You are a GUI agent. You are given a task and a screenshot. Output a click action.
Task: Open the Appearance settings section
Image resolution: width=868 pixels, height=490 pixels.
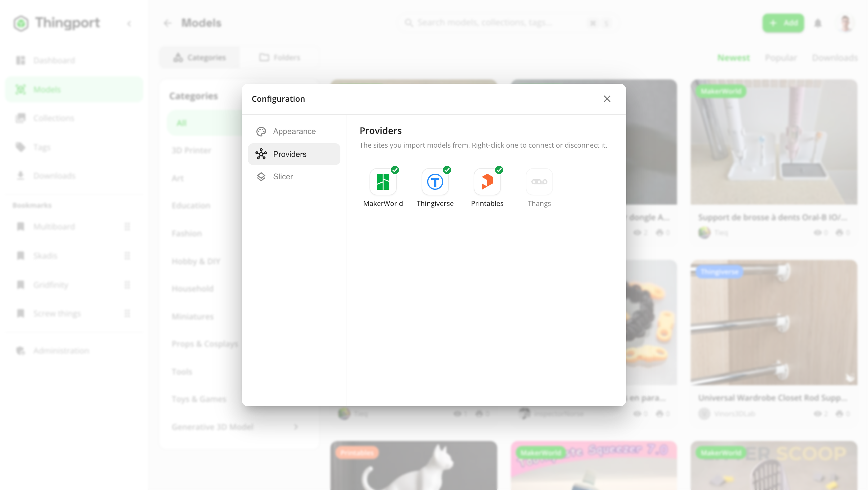click(294, 131)
